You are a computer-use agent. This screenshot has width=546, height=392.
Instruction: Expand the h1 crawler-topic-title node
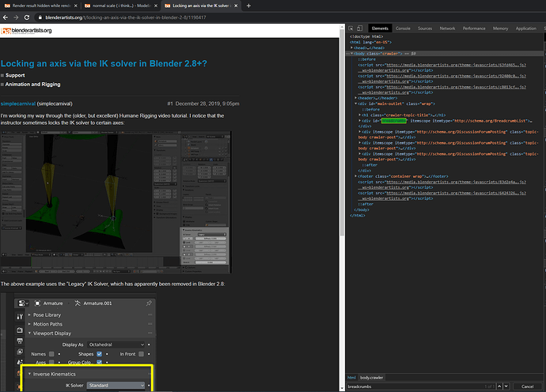[360, 115]
